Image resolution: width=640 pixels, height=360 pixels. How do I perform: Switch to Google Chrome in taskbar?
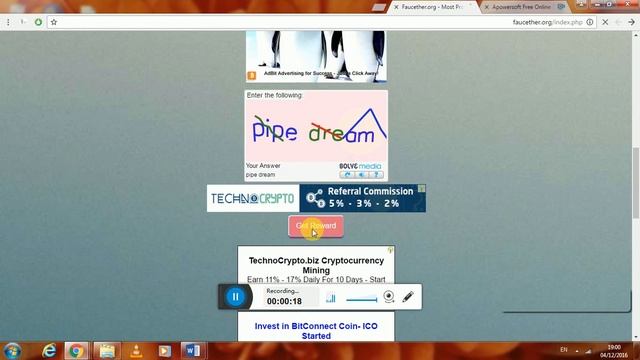76,351
